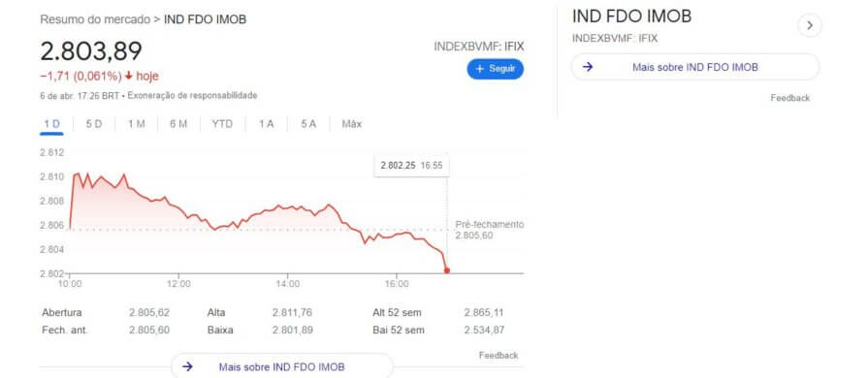Follow the index with Seguir button
This screenshot has width=868, height=378.
coord(495,69)
